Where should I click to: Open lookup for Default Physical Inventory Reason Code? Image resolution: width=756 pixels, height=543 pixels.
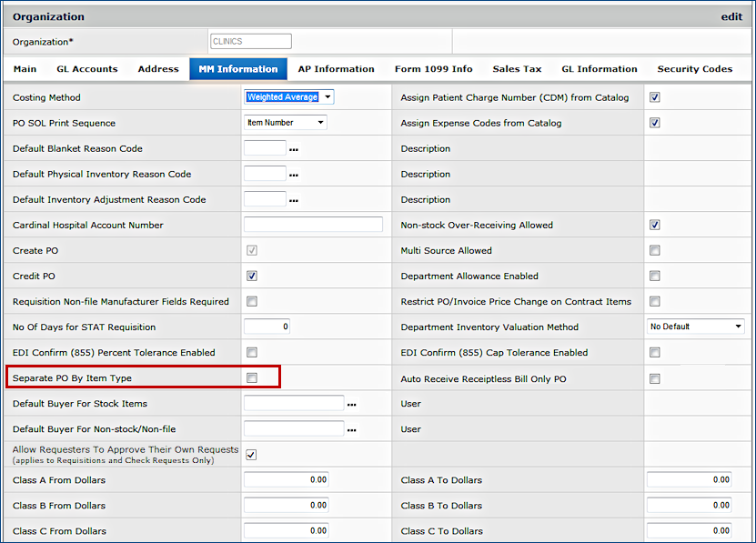click(294, 175)
